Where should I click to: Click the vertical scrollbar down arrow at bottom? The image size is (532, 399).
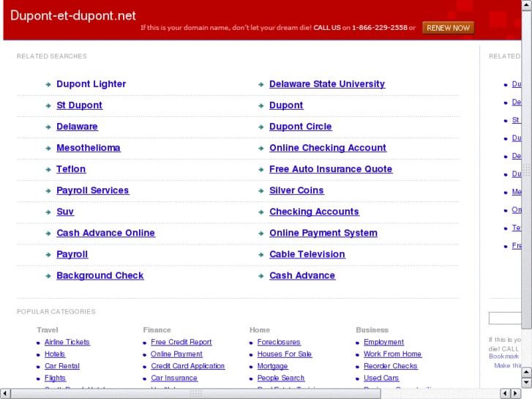pyautogui.click(x=527, y=383)
